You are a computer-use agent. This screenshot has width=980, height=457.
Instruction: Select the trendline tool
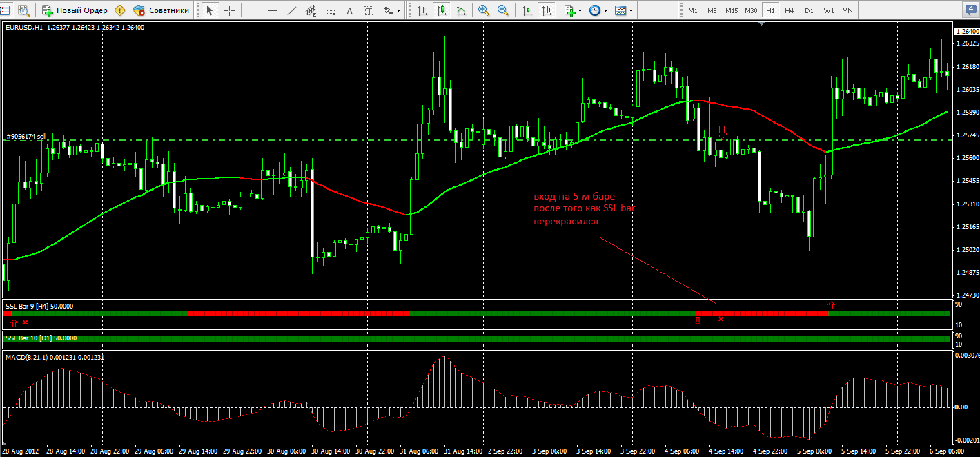[x=291, y=10]
